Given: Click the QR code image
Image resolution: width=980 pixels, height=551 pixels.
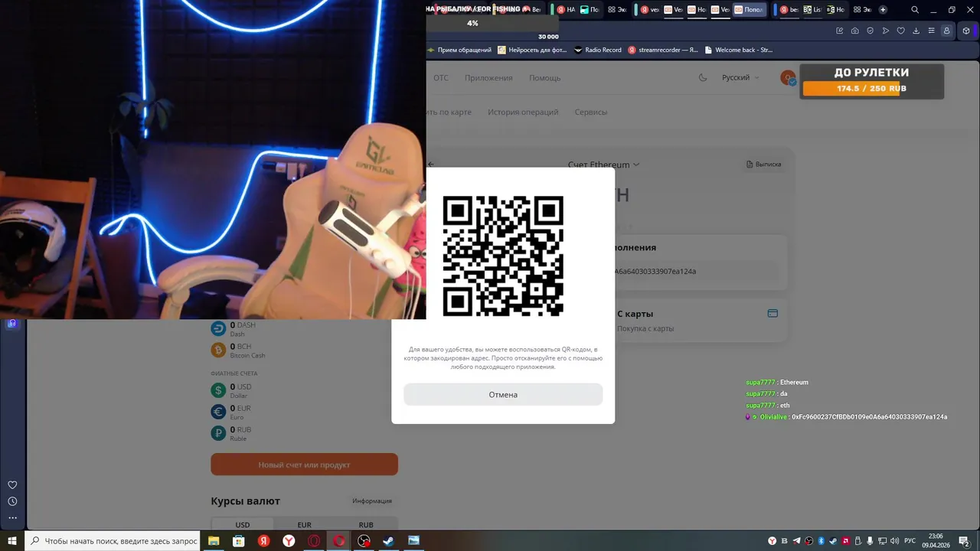Looking at the screenshot, I should 503,256.
